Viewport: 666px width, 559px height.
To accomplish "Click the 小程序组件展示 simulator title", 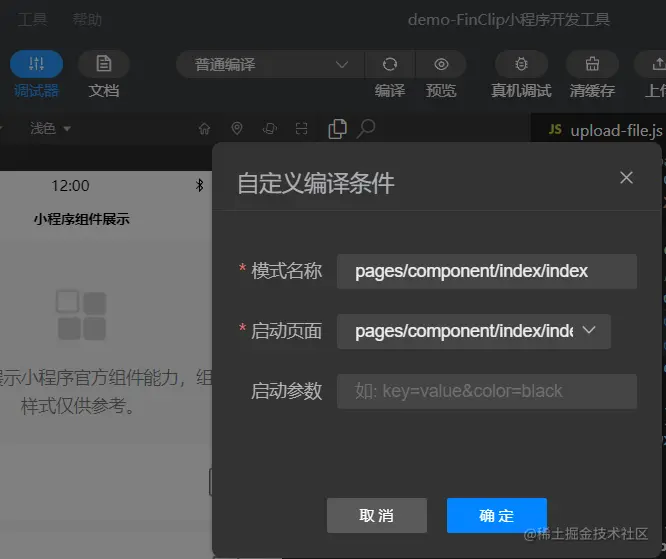I will tap(82, 219).
